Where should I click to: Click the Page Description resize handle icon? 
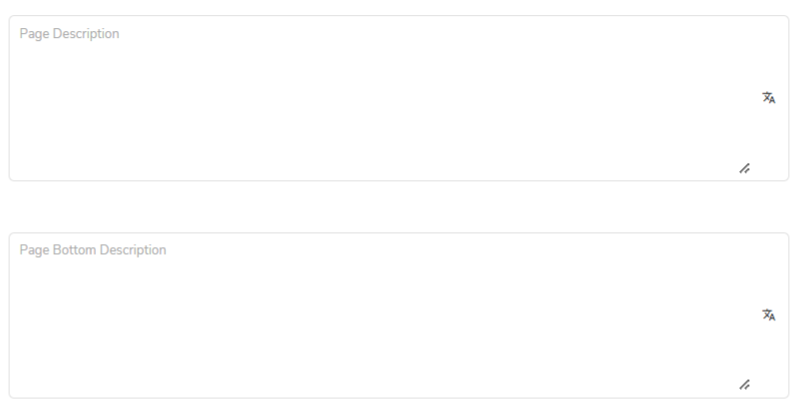point(744,168)
